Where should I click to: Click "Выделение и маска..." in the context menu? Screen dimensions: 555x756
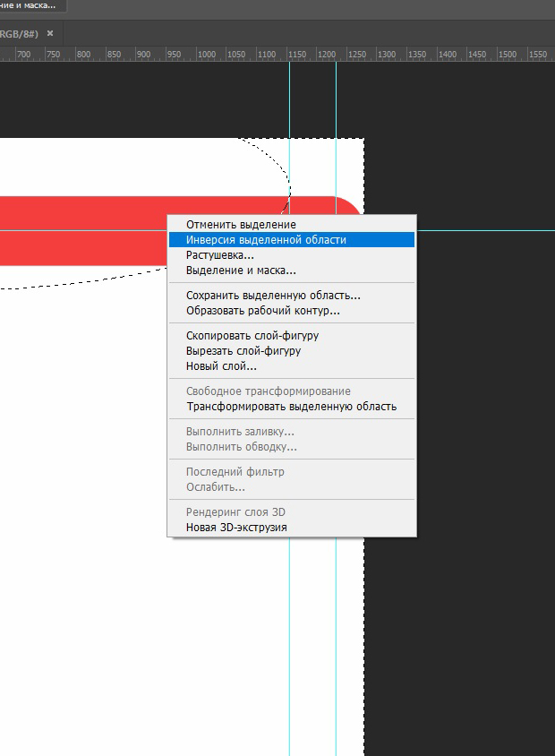coord(241,271)
